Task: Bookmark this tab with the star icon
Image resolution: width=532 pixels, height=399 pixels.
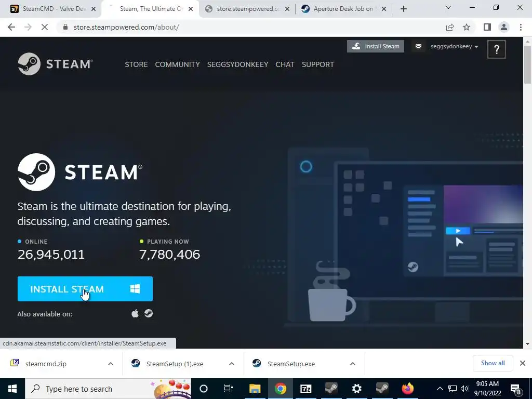Action: pyautogui.click(x=467, y=27)
